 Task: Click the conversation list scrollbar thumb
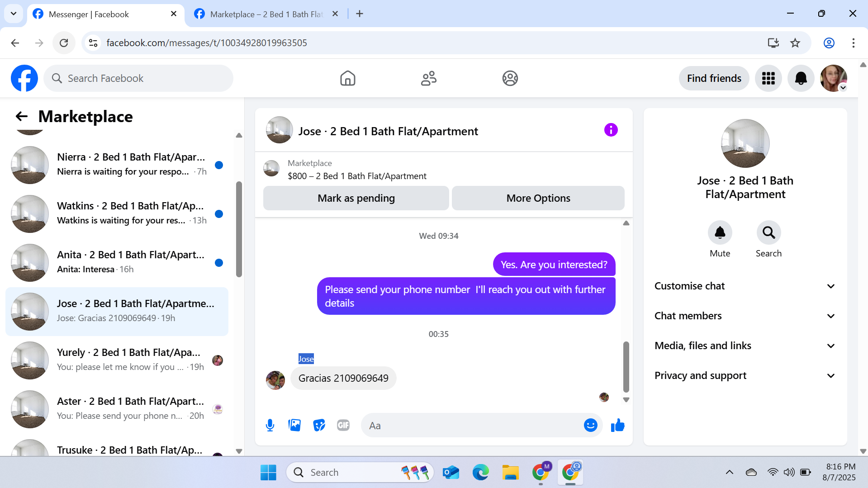point(239,229)
